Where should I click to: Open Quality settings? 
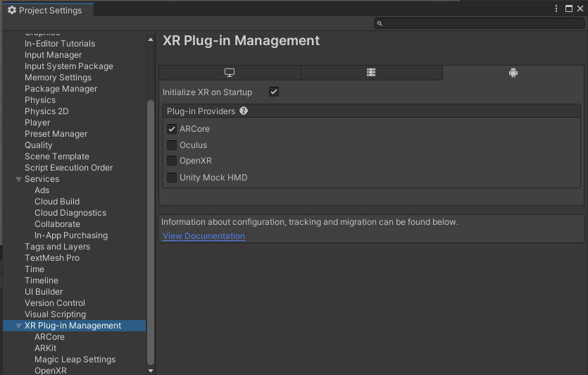point(39,145)
